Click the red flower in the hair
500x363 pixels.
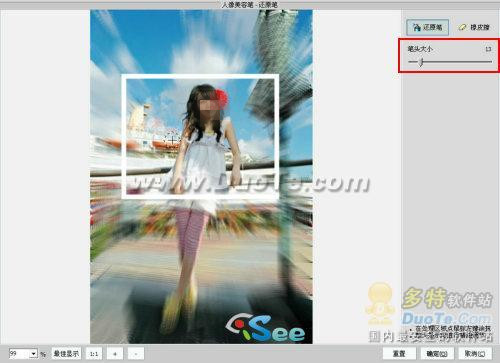221,96
